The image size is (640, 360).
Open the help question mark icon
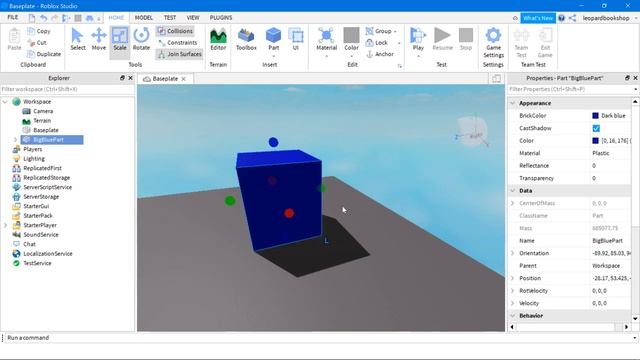561,18
